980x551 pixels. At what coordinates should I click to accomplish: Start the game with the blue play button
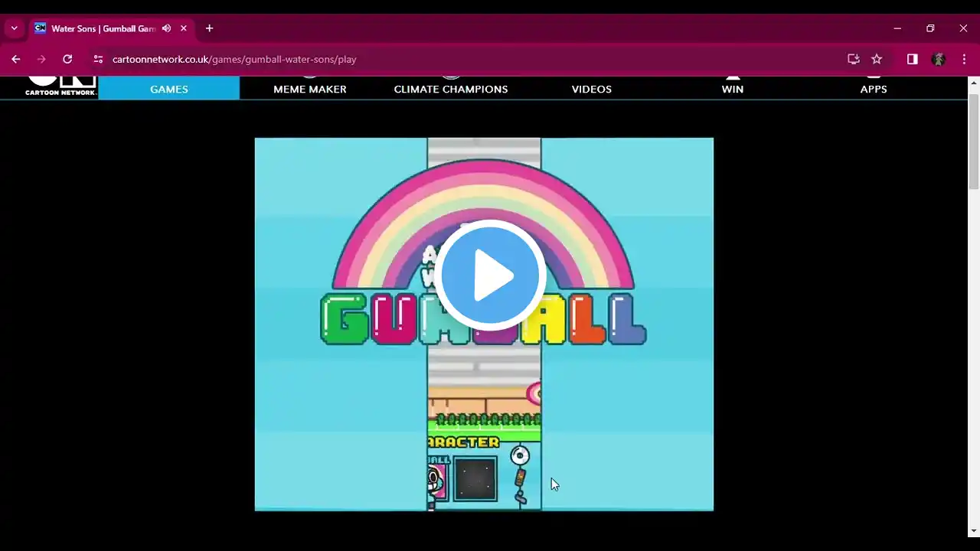490,275
